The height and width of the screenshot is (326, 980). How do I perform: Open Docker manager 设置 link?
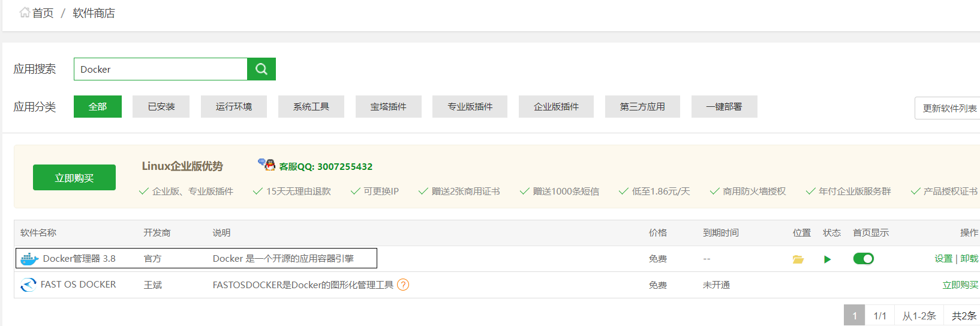(x=943, y=259)
